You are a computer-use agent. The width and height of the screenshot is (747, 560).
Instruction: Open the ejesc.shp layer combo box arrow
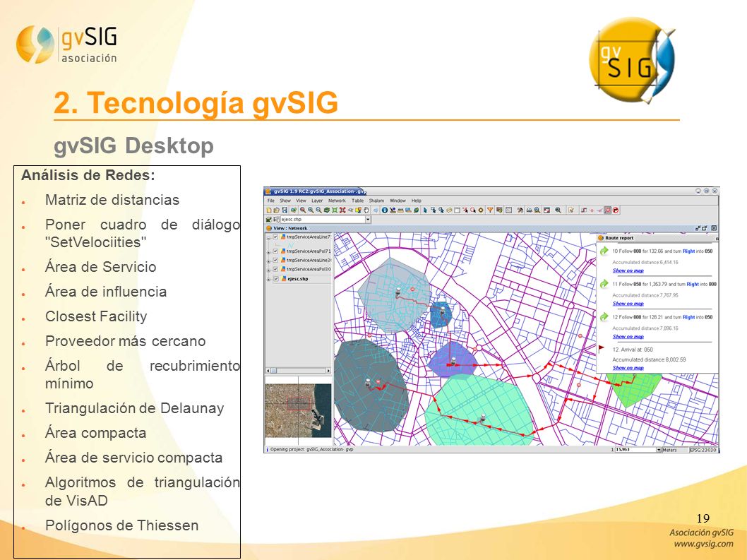coord(368,219)
